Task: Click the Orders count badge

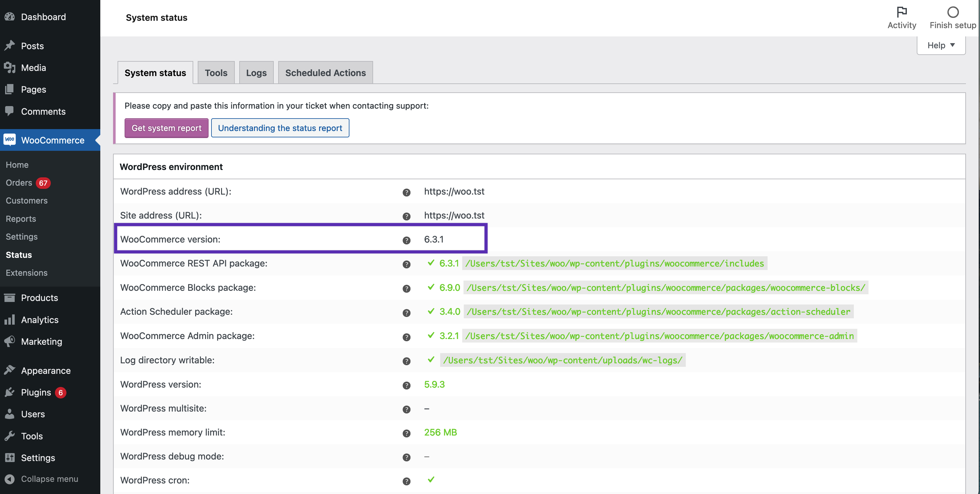Action: [x=44, y=183]
